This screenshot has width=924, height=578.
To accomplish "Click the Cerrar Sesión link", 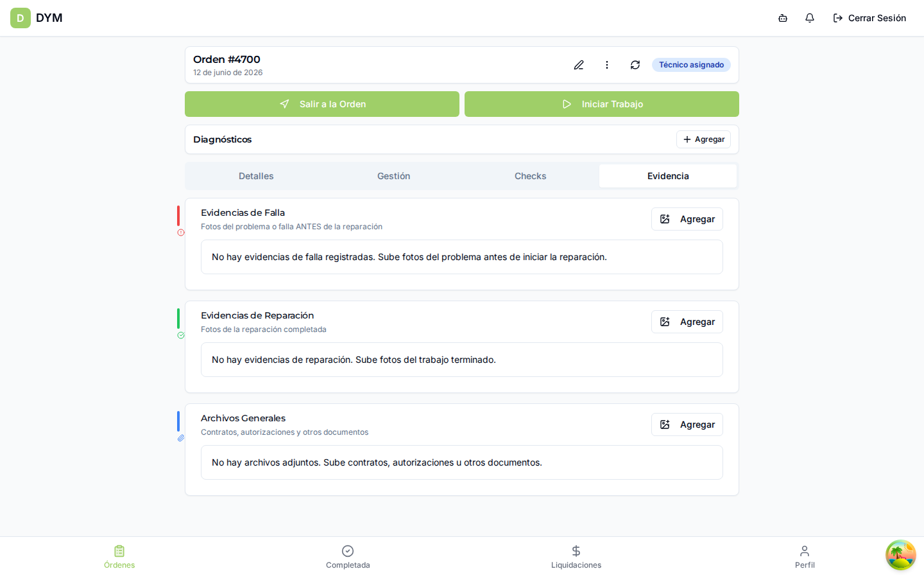I will (869, 18).
